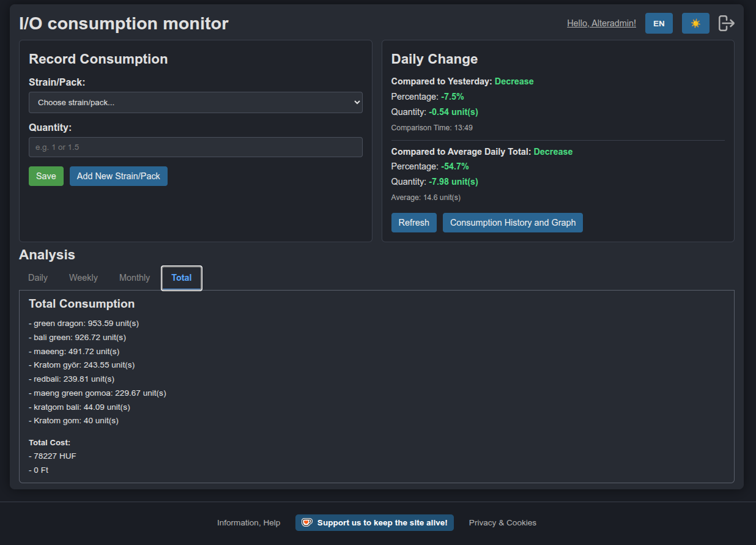Switch to the Weekly analysis tab
The height and width of the screenshot is (545, 756).
(83, 278)
